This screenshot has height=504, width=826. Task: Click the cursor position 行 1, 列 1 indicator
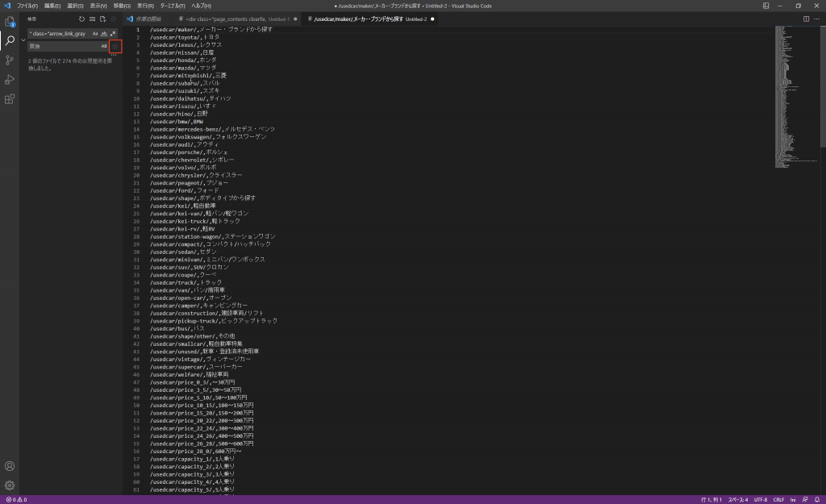tap(711, 499)
